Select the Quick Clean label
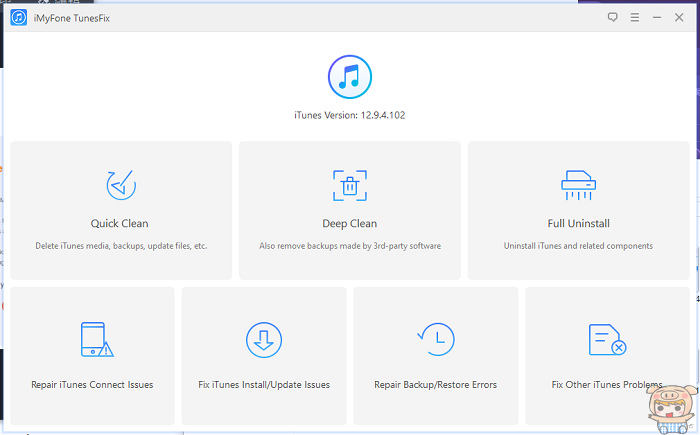This screenshot has width=700, height=435. (120, 223)
